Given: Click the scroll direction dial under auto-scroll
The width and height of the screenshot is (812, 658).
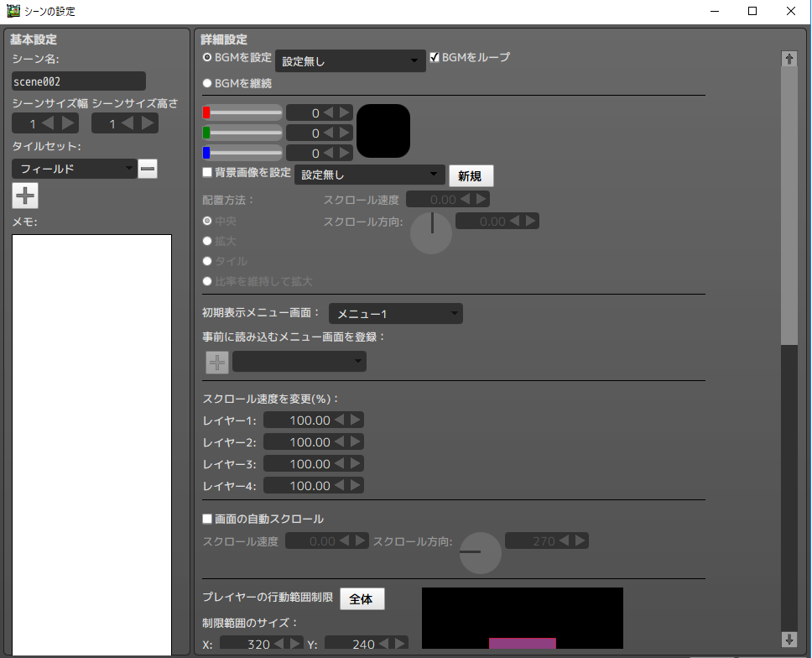Looking at the screenshot, I should pyautogui.click(x=480, y=553).
